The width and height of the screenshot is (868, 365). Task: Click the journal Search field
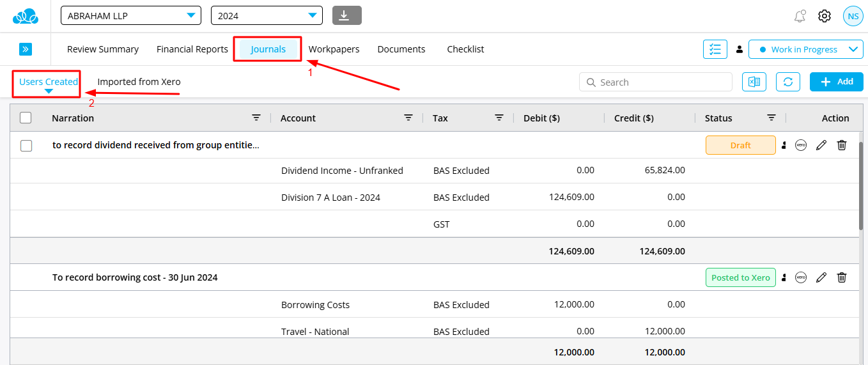click(x=656, y=82)
